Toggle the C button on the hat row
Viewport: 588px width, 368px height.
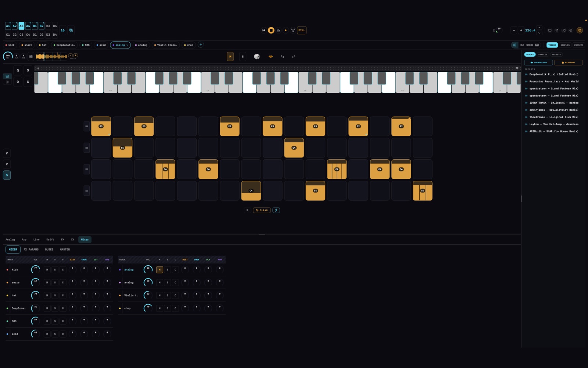(63, 296)
